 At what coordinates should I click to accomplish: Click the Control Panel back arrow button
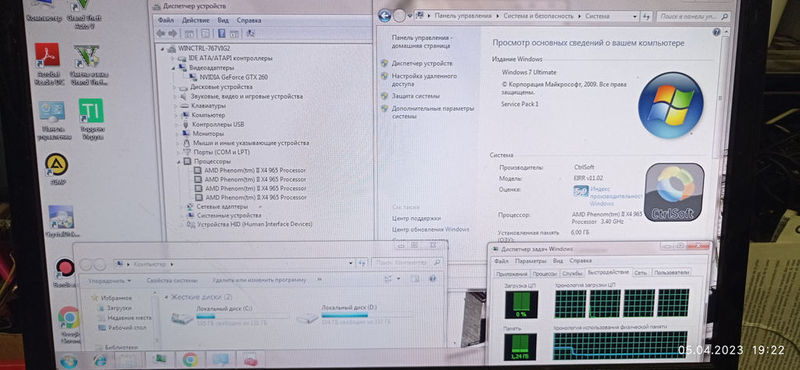[x=384, y=16]
